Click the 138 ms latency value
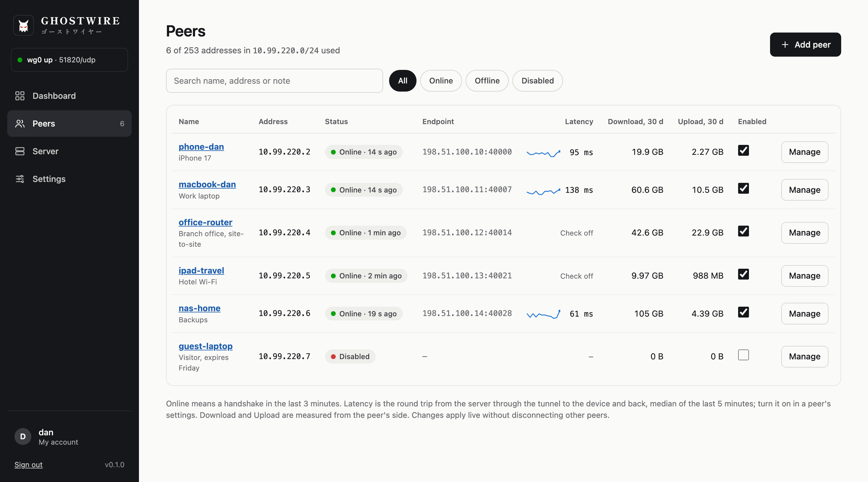The image size is (868, 482). 579,190
